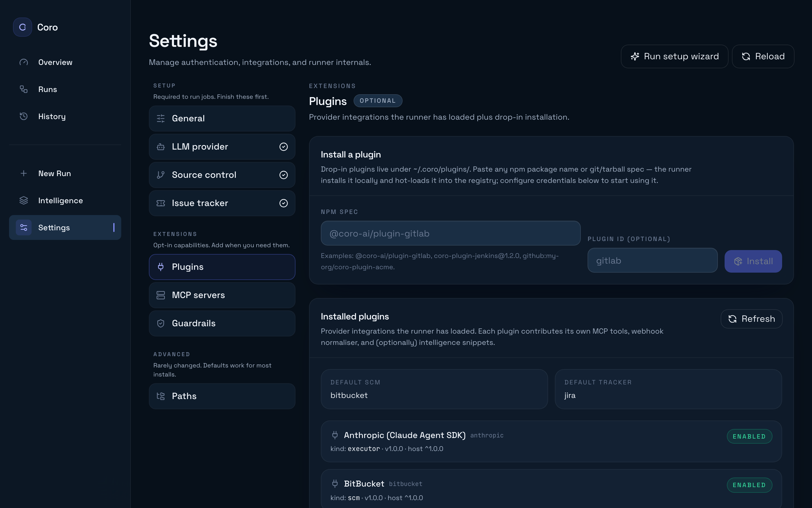The width and height of the screenshot is (812, 508).
Task: Select the Plugins extensions section
Action: (222, 267)
